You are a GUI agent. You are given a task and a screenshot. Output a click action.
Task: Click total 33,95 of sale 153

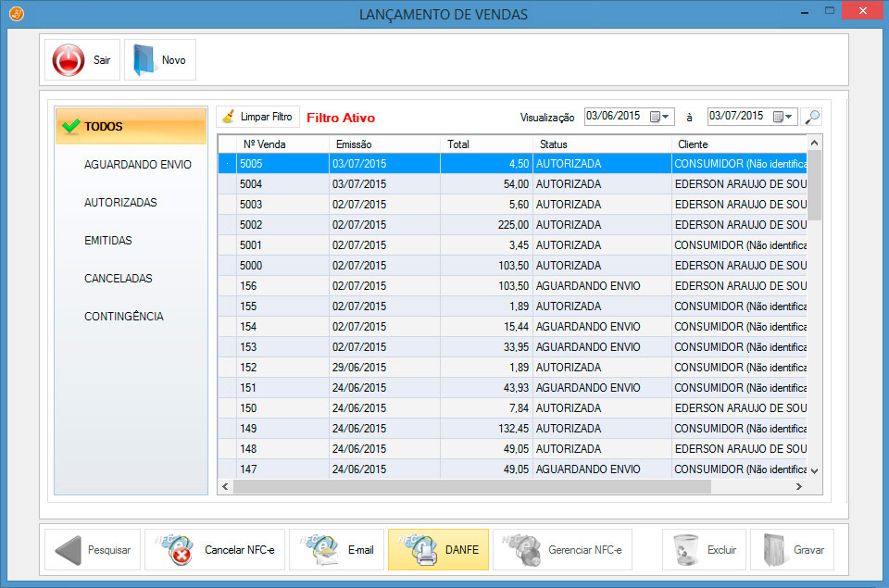coord(516,347)
